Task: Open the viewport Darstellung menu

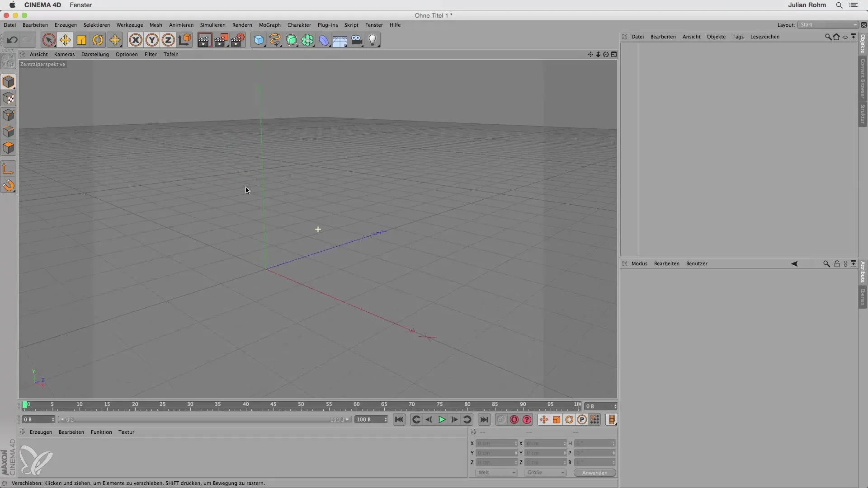Action: click(95, 54)
